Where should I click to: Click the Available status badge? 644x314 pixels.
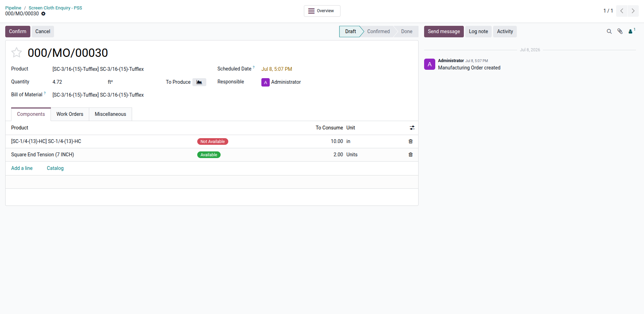point(209,155)
